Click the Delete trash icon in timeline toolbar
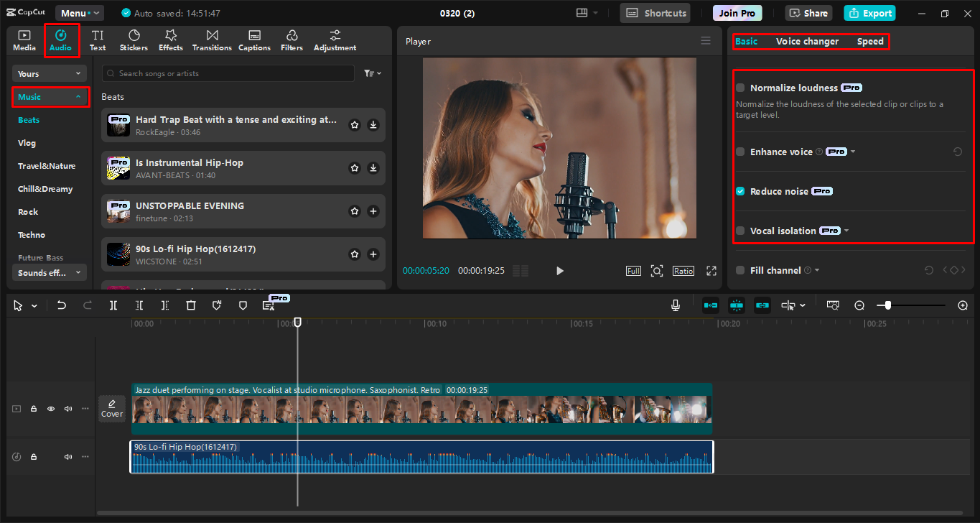This screenshot has height=523, width=980. (x=191, y=305)
